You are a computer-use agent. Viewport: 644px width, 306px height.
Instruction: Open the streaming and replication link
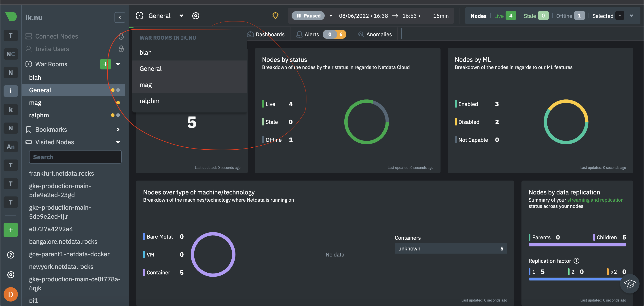coord(595,200)
